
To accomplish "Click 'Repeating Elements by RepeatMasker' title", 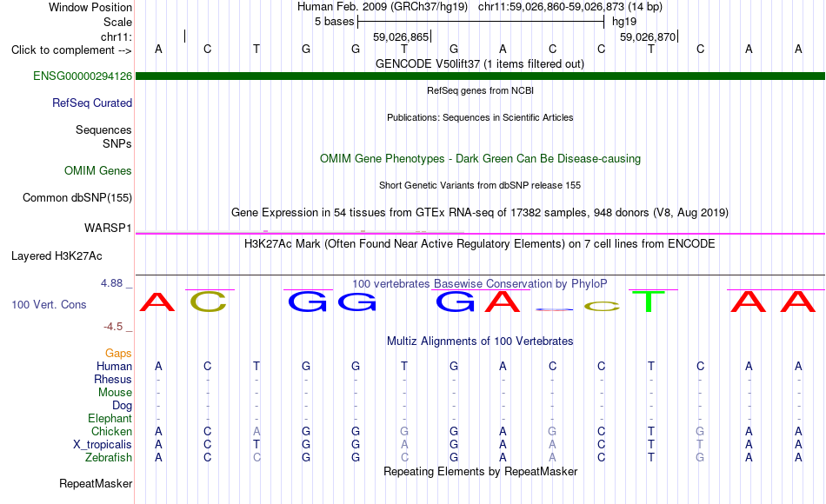I will tap(480, 471).
